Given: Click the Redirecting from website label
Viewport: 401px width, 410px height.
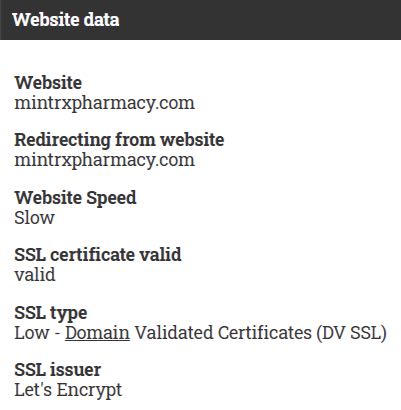Looking at the screenshot, I should [119, 140].
